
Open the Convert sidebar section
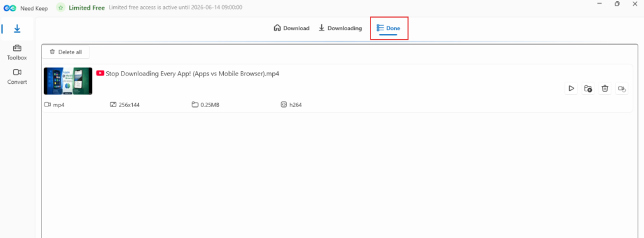[x=17, y=77]
